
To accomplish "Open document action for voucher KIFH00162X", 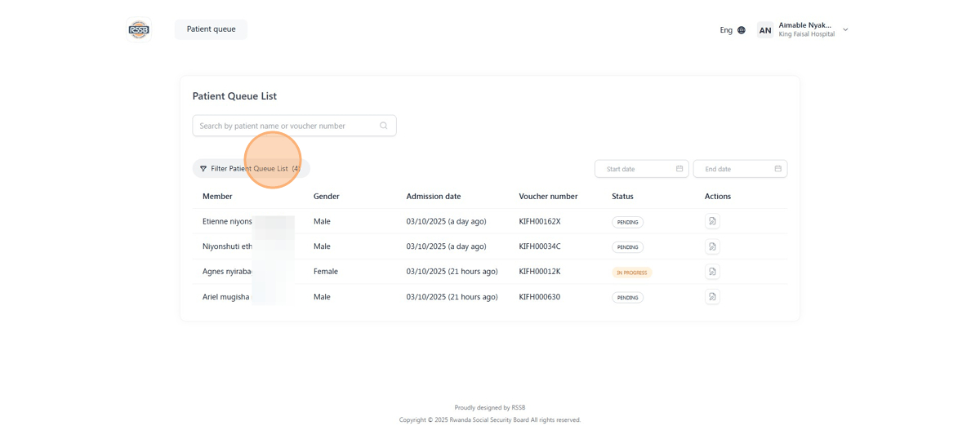I will pos(712,221).
